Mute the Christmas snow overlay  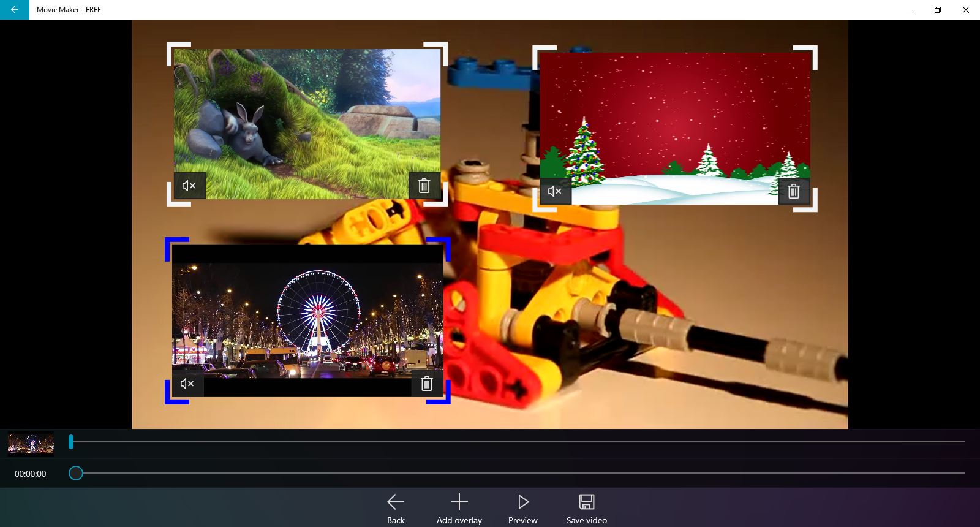click(x=555, y=191)
